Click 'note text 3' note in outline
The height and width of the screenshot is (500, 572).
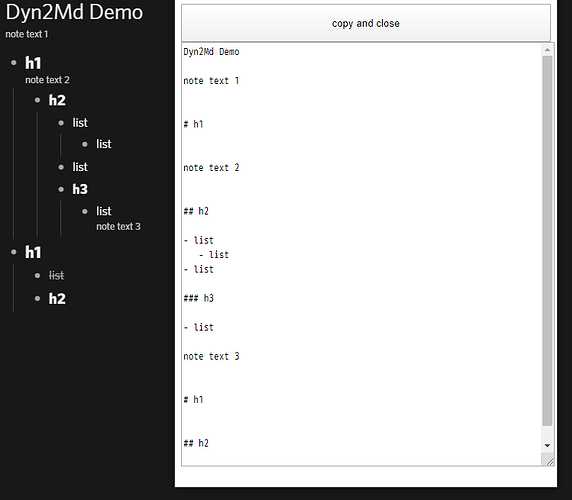(x=118, y=226)
